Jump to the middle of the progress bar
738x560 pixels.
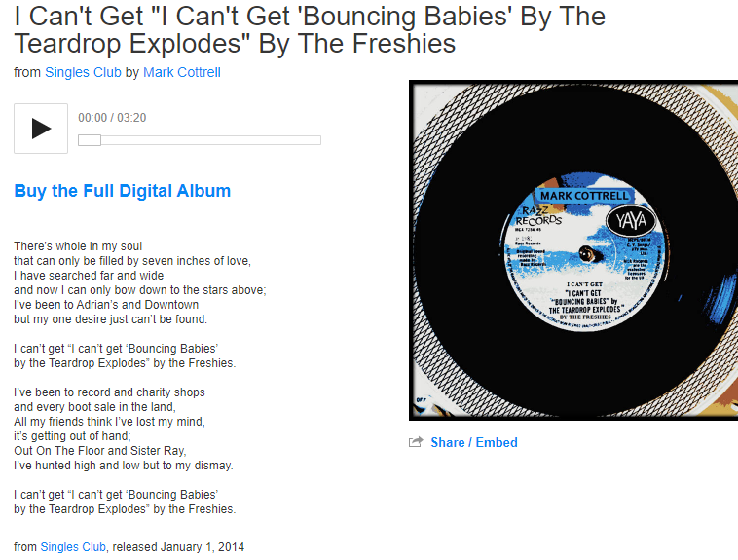click(x=200, y=140)
